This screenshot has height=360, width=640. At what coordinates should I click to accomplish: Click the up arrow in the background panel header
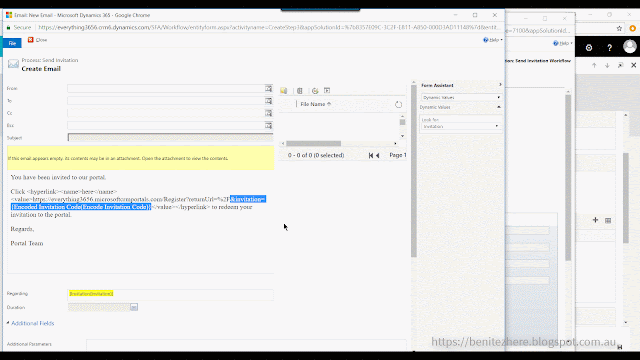coord(594,65)
